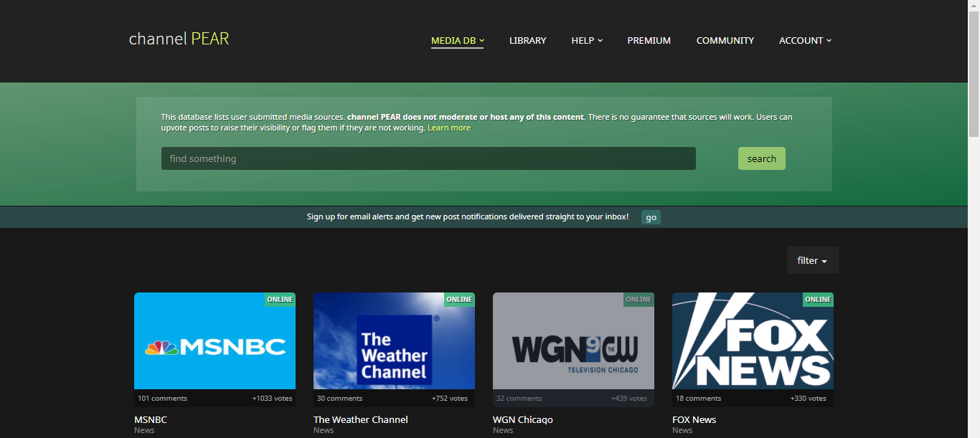Focus the find something search field
980x438 pixels.
click(x=428, y=158)
